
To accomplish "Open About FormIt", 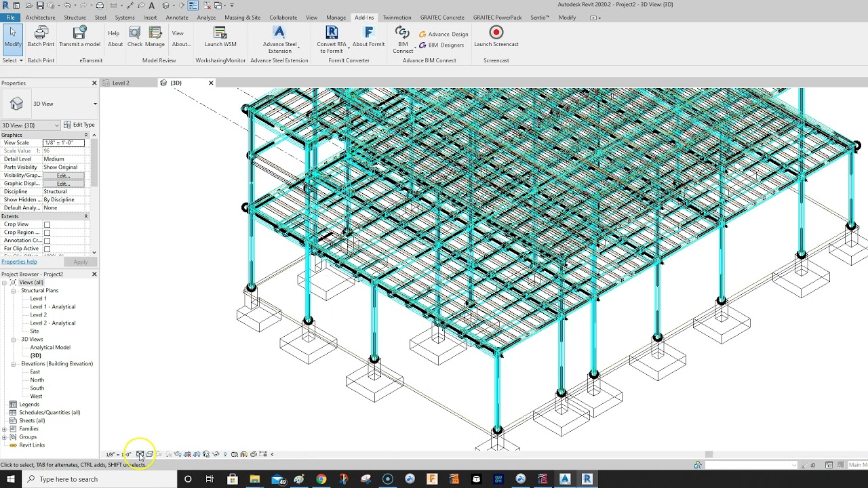I will 368,37.
